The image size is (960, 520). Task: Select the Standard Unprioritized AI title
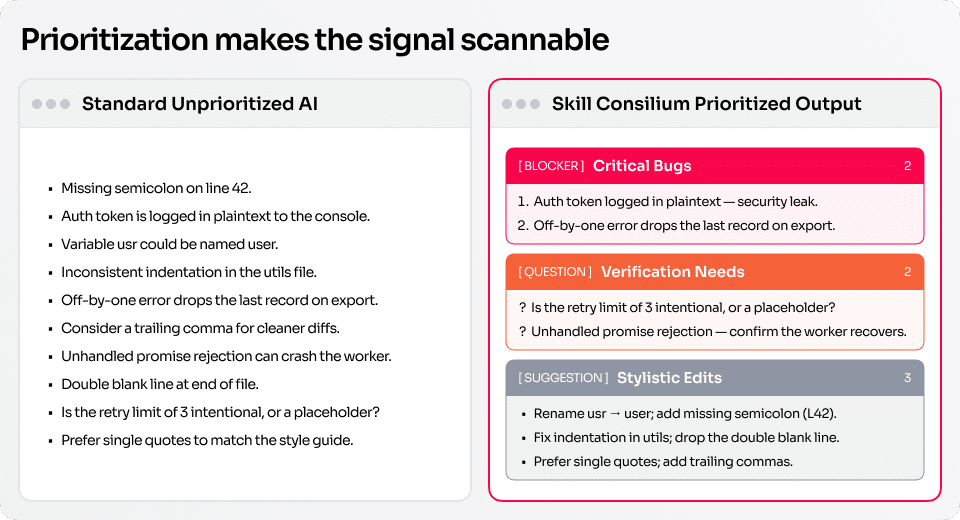pyautogui.click(x=200, y=104)
